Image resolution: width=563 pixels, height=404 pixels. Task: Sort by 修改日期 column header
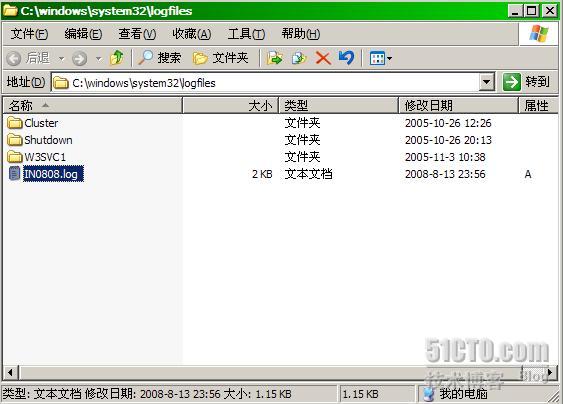click(x=458, y=106)
